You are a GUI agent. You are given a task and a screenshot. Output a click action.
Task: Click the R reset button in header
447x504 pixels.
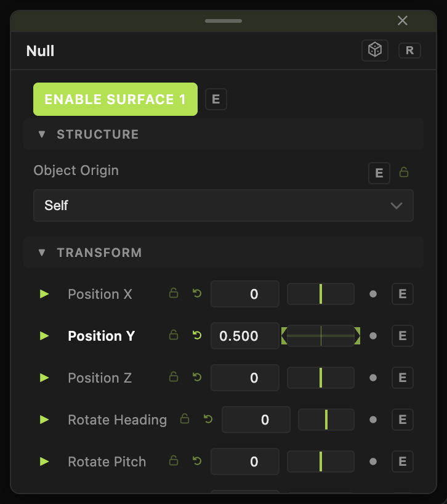coord(409,51)
